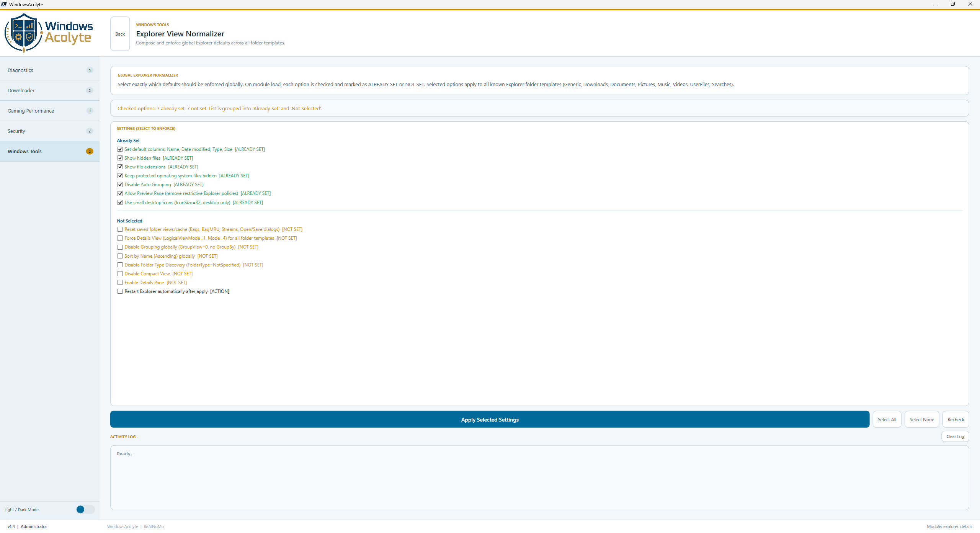Click the "Module: explorer-details" status text

(x=949, y=526)
